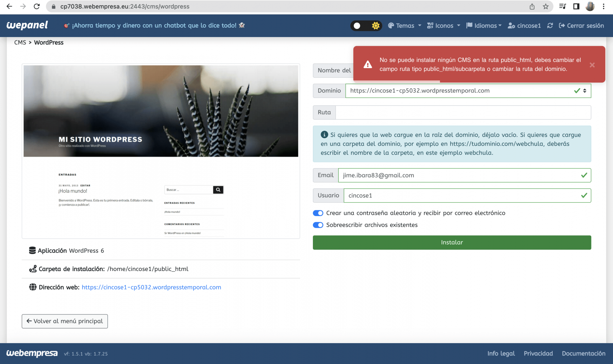Viewport: 613px width, 364px height.
Task: Click the lock icon in address bar
Action: (x=53, y=6)
